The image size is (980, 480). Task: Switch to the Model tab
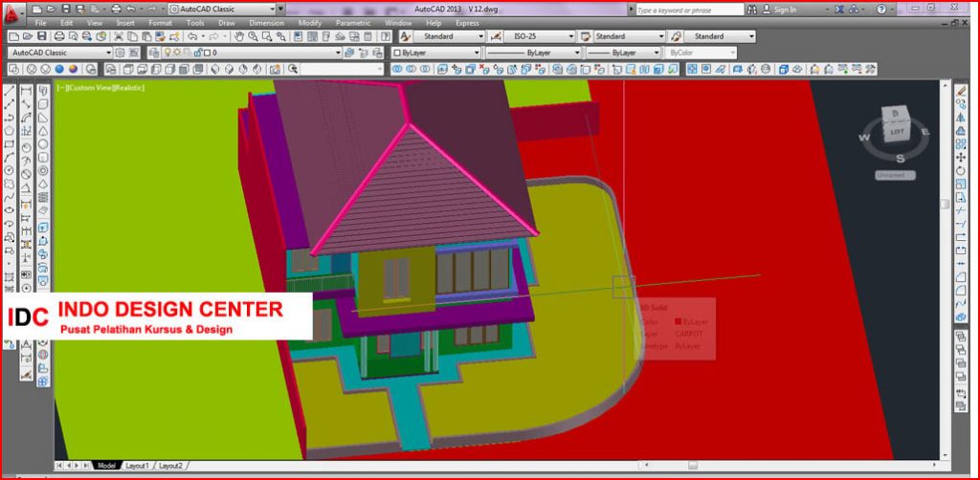click(x=106, y=466)
